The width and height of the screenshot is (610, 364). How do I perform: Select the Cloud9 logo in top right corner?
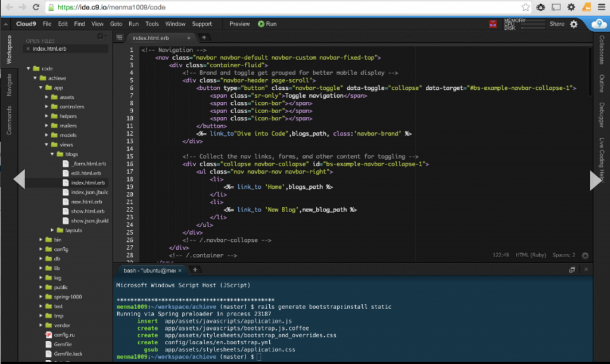click(598, 24)
